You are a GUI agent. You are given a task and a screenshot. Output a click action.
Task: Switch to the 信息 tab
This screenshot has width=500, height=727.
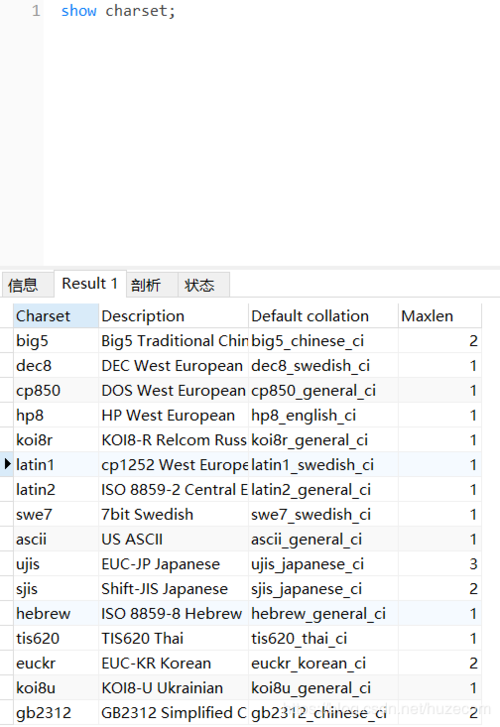coord(27,285)
